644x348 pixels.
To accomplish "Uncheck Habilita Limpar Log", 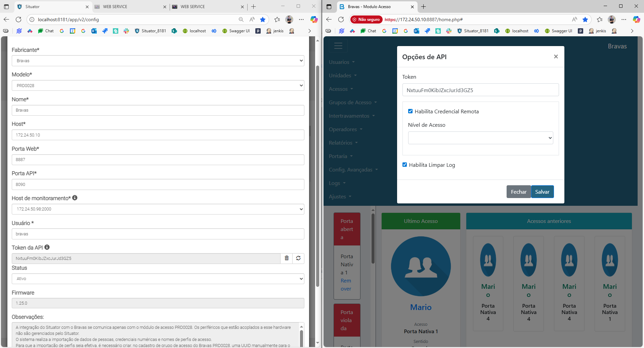I will pyautogui.click(x=404, y=165).
